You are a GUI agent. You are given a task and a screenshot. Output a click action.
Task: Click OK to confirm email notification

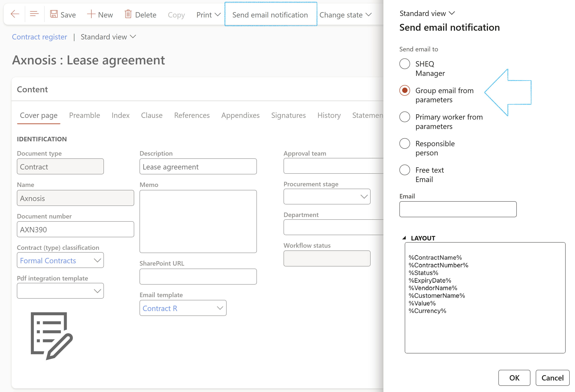(514, 377)
